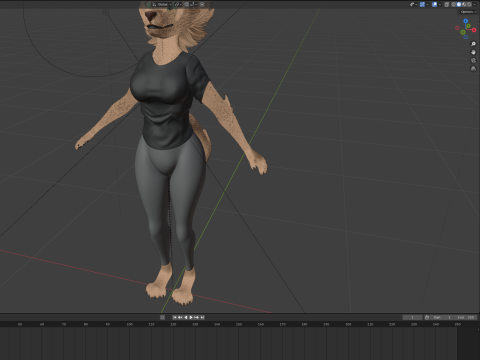Open the Options dropdown
The height and width of the screenshot is (360, 480).
[469, 12]
